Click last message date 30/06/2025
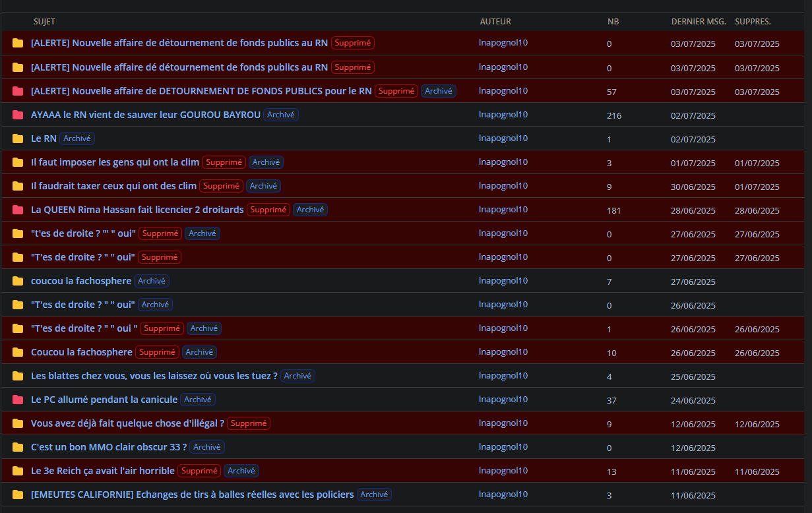Screen dimensions: 812x513 [693, 187]
